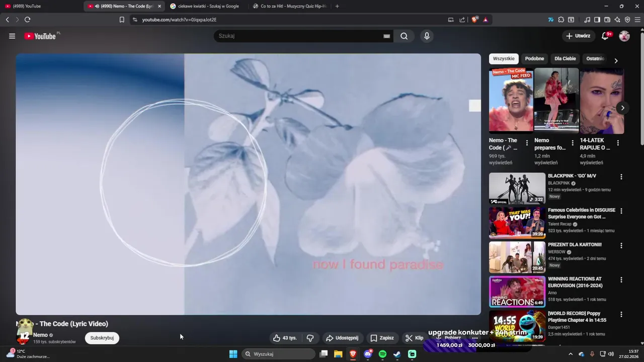Open options for Famous Celebrities in DISGUISE
Screen dimensions: 644x362
click(x=621, y=211)
